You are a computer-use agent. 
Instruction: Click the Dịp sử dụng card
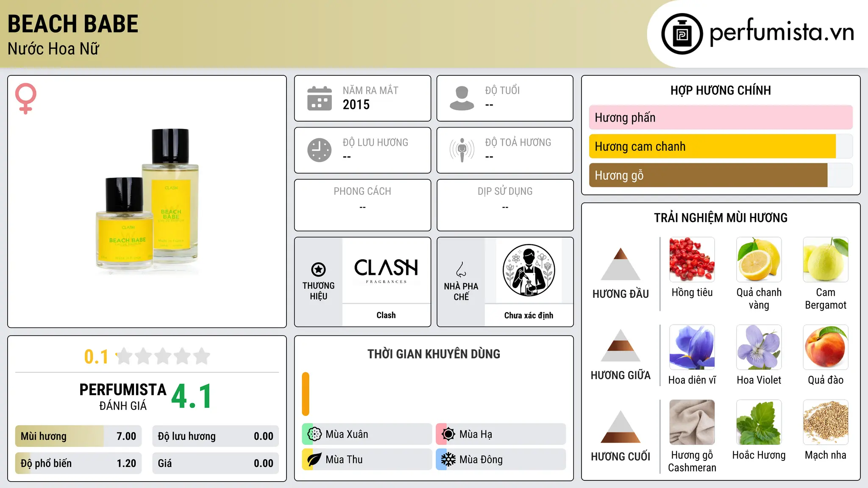click(505, 205)
